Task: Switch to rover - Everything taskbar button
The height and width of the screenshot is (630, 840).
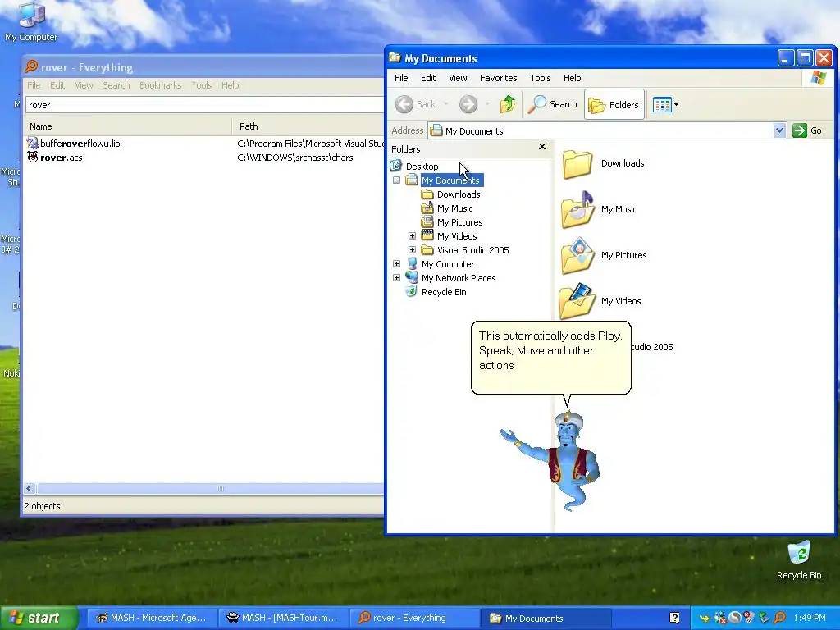Action: click(x=413, y=619)
